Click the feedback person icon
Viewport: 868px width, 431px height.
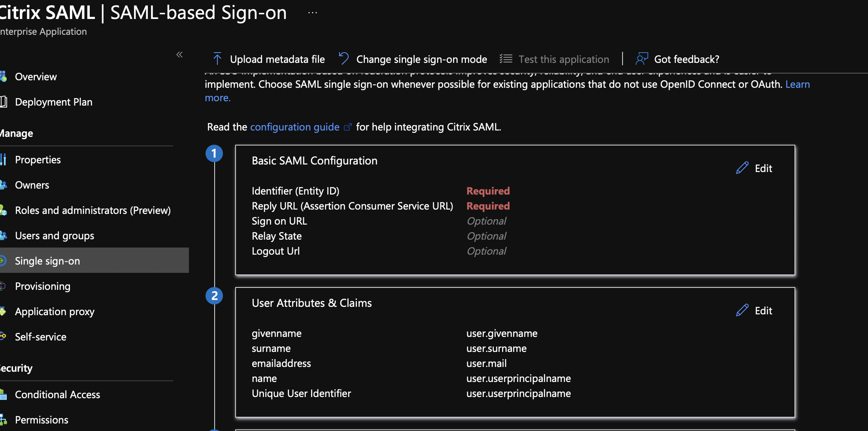pyautogui.click(x=642, y=59)
